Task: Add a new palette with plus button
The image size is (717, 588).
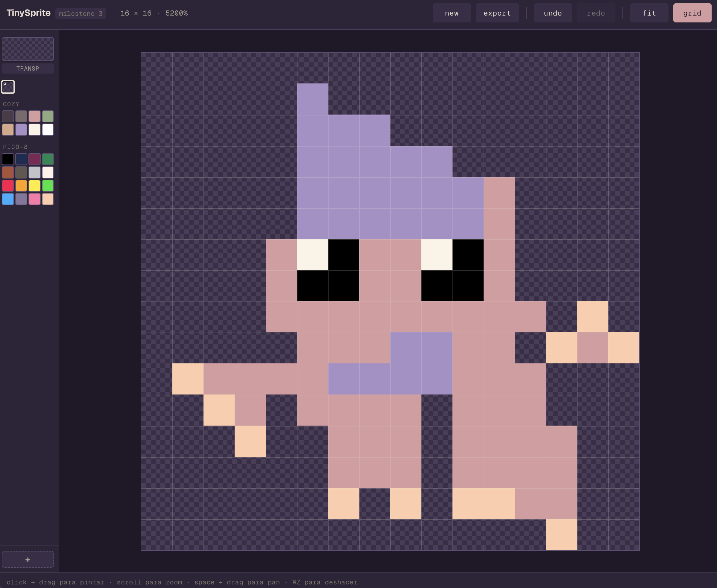Action: click(28, 560)
